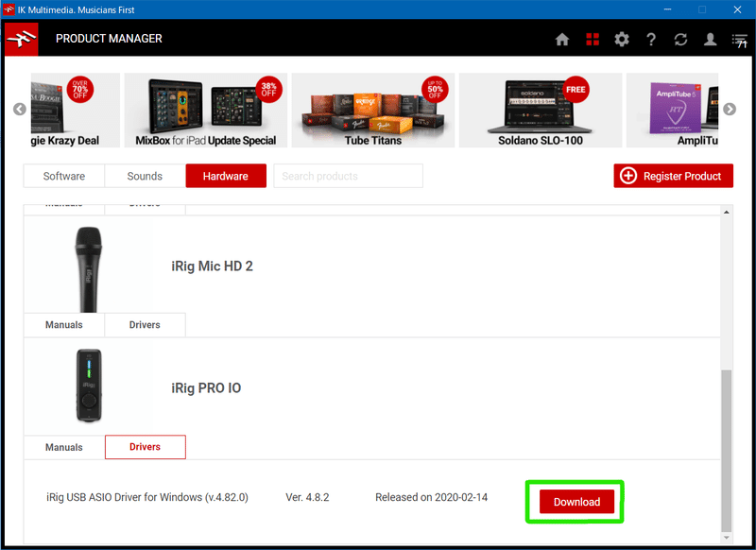Image resolution: width=756 pixels, height=550 pixels.
Task: Go to the Home icon
Action: [x=562, y=39]
